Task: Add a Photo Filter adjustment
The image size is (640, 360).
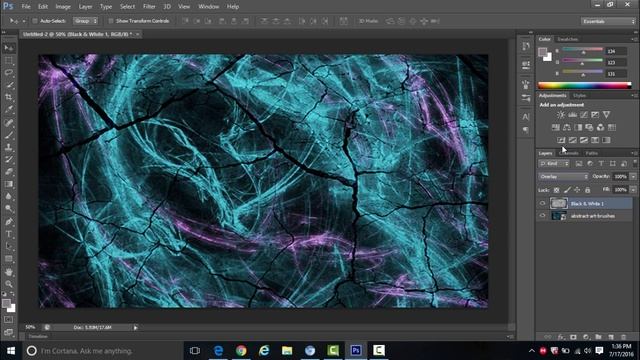Action: pos(589,127)
